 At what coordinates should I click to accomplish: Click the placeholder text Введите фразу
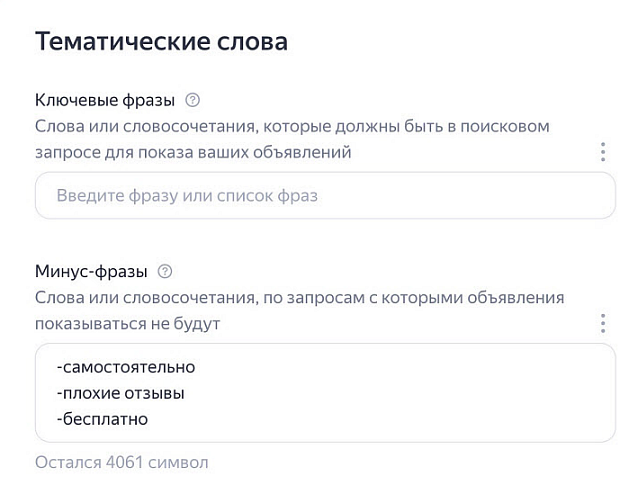pyautogui.click(x=187, y=196)
